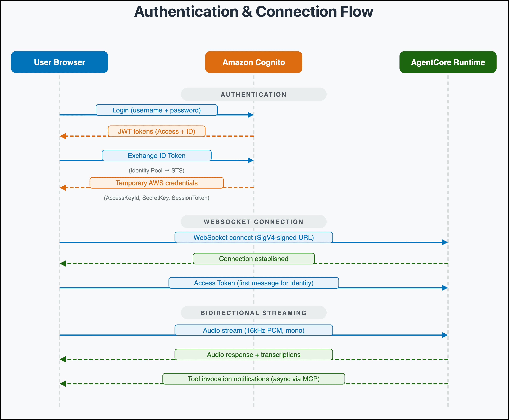Image resolution: width=509 pixels, height=420 pixels.
Task: Click the Audio response + transcriptions label
Action: 253,354
